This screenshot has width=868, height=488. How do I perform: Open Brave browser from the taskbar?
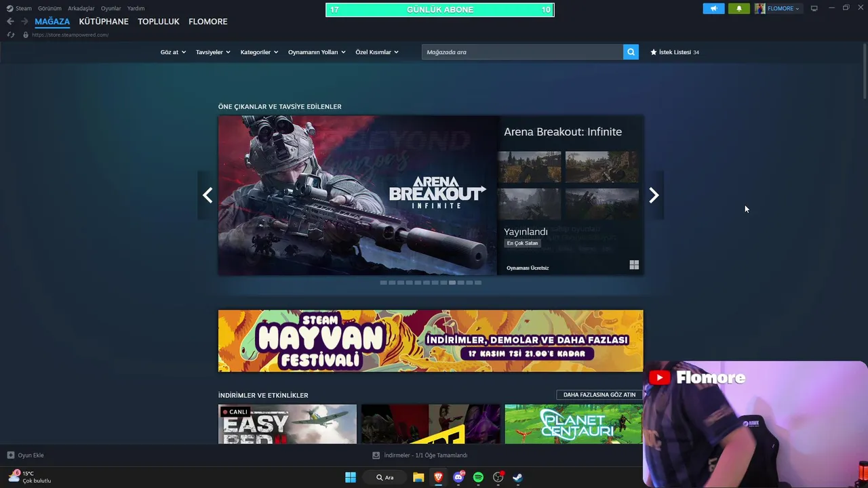438,477
